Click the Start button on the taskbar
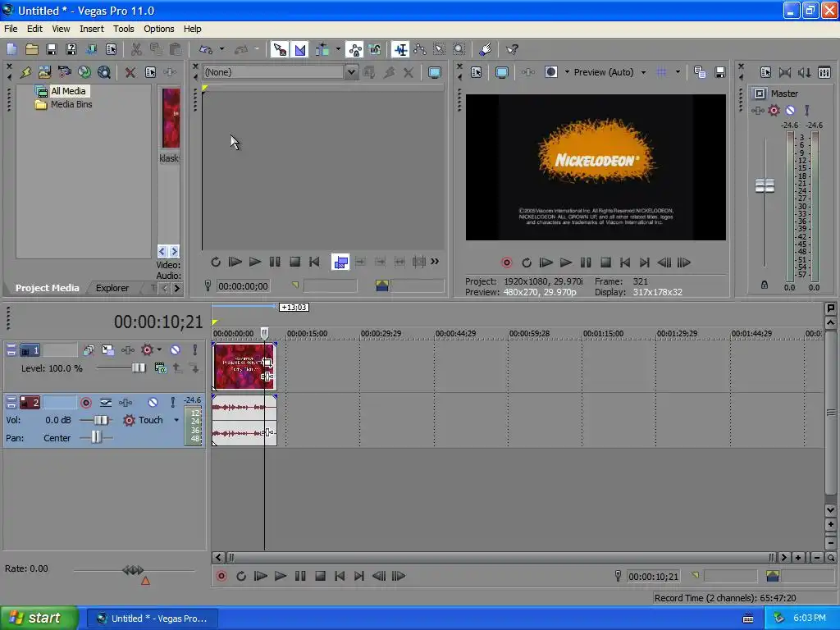This screenshot has width=840, height=630. 39,618
